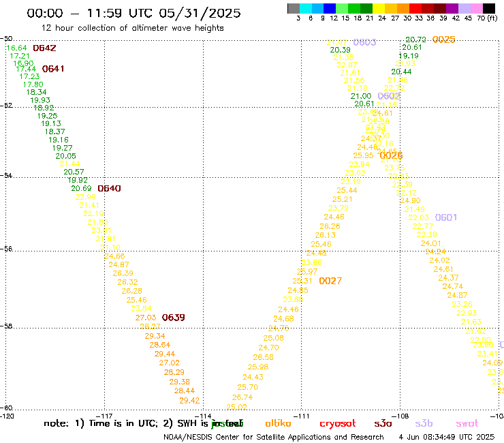Click the 17.80 wave height value
This screenshot has width=504, height=443.
(x=33, y=85)
